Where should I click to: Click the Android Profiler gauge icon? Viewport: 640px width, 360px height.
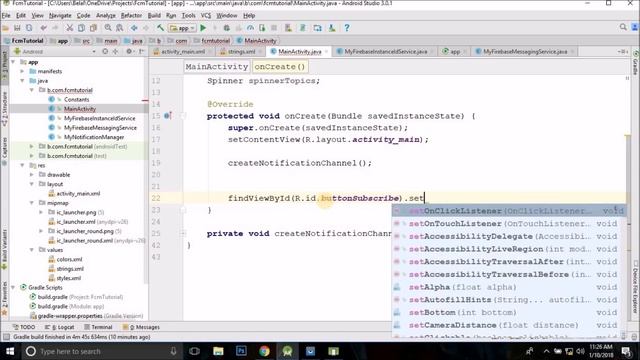pos(250,28)
